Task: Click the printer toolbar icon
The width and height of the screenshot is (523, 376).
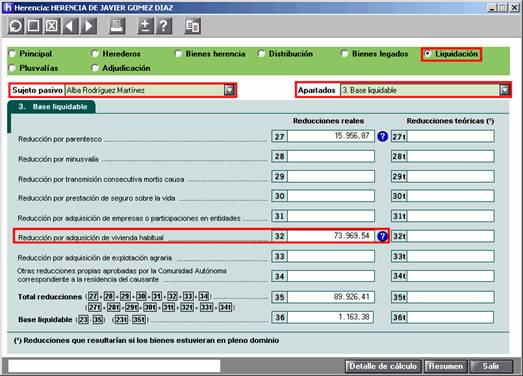Action: (117, 26)
